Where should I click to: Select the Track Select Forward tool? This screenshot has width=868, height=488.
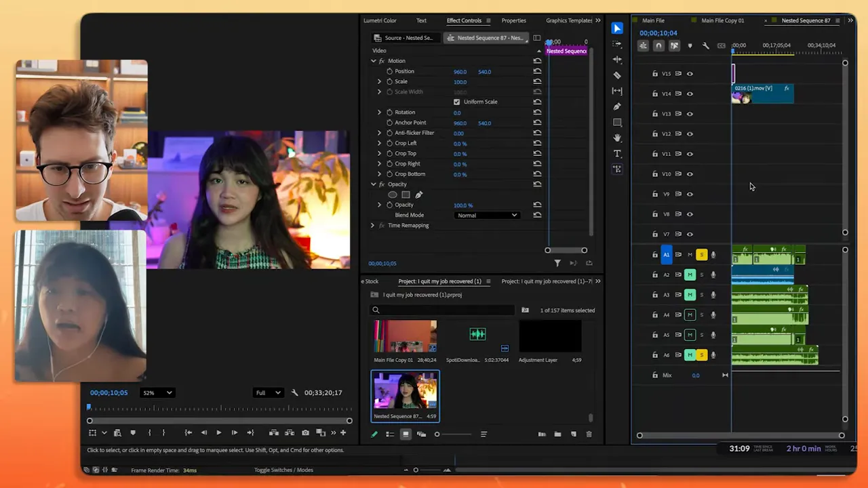[x=616, y=44]
